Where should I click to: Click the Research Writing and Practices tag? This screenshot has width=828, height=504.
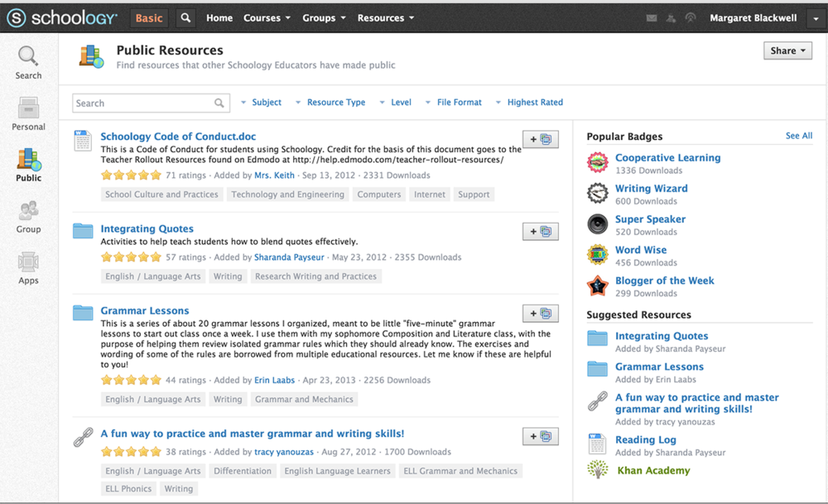point(315,276)
